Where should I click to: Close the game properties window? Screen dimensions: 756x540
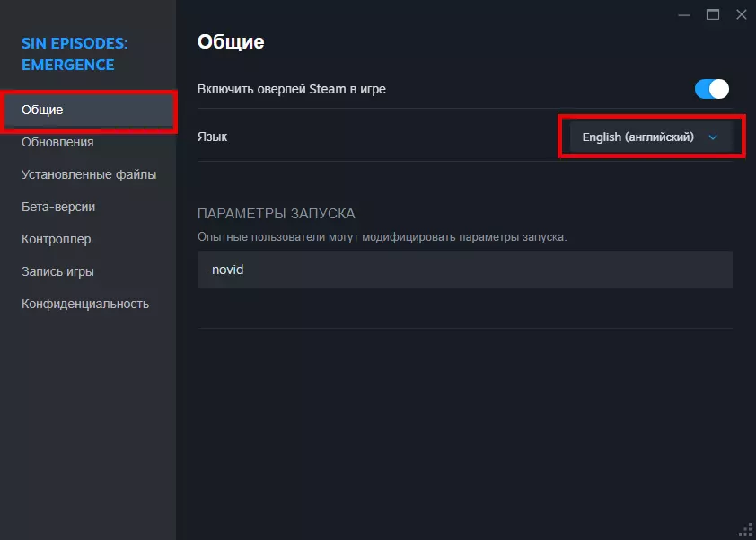point(741,14)
